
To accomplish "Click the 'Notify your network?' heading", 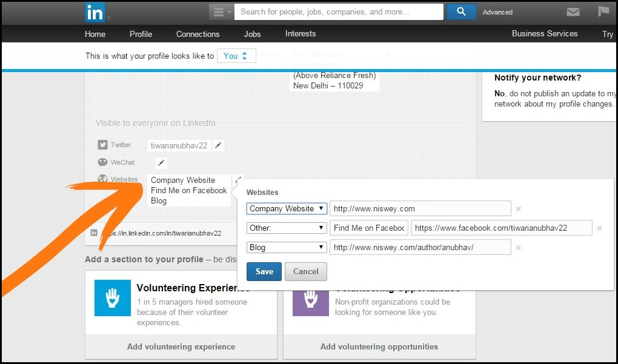I will (x=537, y=78).
